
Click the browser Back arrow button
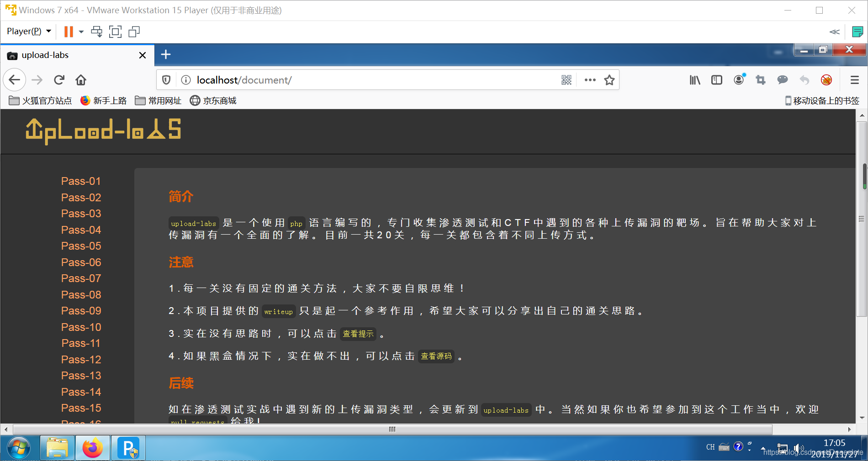point(15,80)
